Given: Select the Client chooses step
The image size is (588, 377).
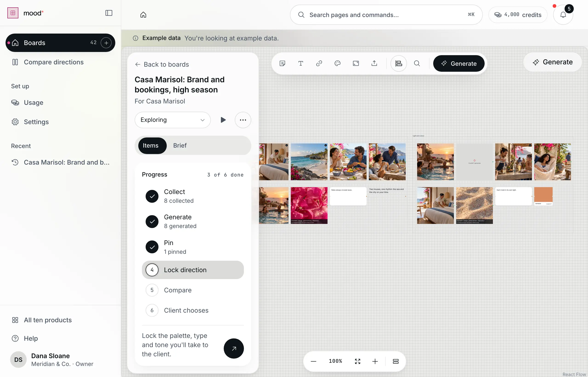Looking at the screenshot, I should click(193, 310).
